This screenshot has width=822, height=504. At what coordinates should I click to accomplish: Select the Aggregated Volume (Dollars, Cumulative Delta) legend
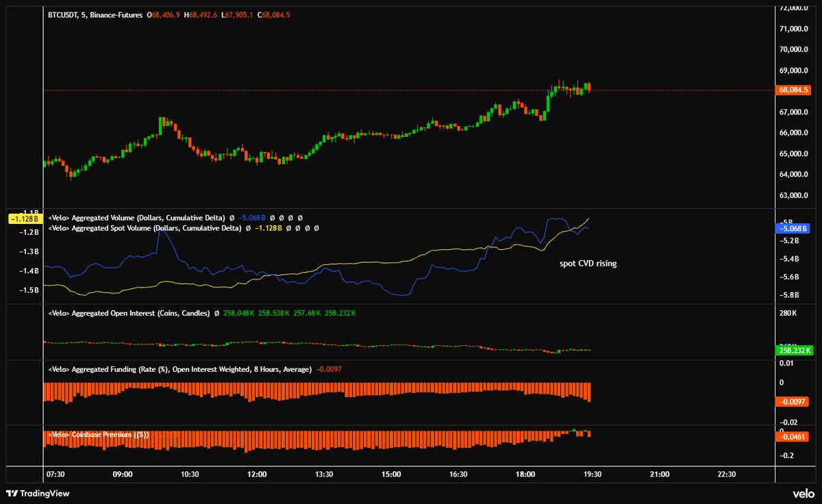click(x=136, y=218)
